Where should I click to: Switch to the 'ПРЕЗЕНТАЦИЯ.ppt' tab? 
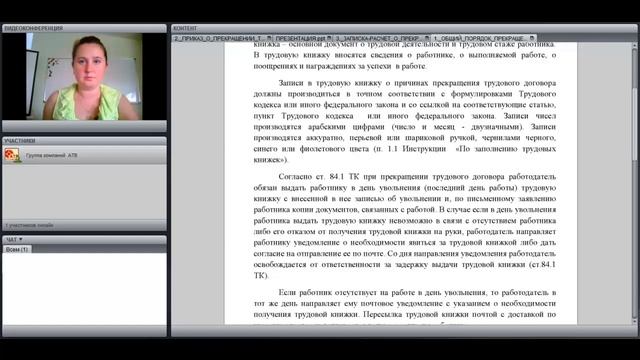pyautogui.click(x=303, y=38)
